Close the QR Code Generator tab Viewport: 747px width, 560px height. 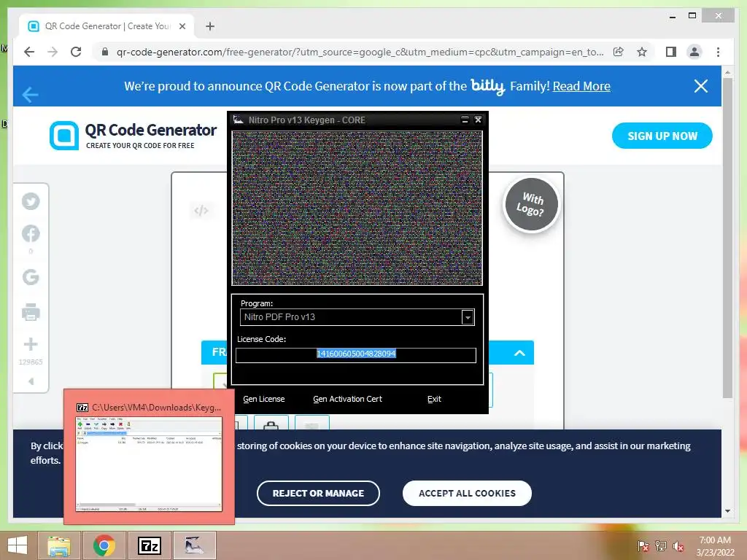[x=182, y=26]
